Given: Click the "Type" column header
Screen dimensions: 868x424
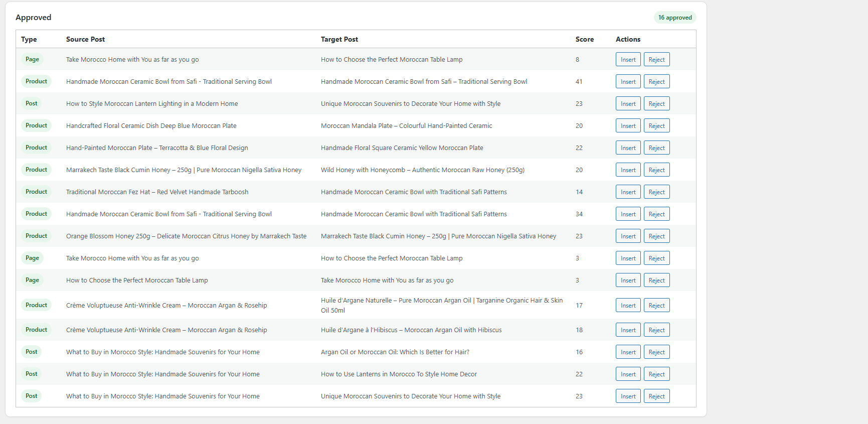Looking at the screenshot, I should pos(29,39).
